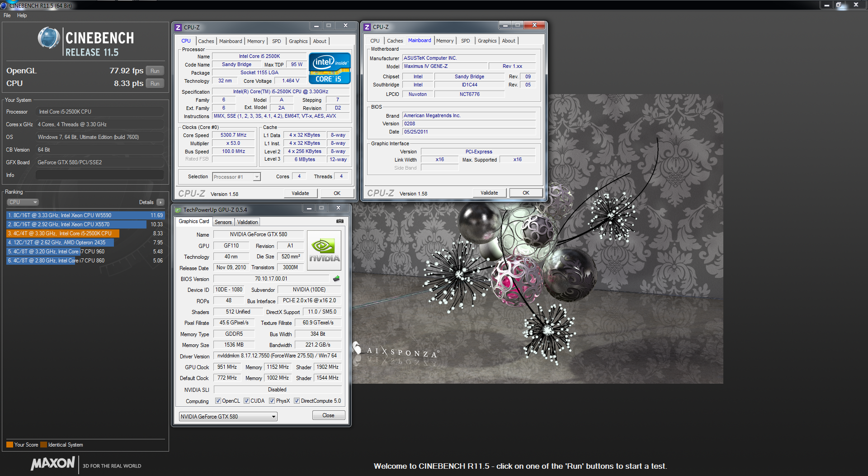This screenshot has width=868, height=476.
Task: Click the GPU-Z window title icon
Action: click(x=178, y=210)
